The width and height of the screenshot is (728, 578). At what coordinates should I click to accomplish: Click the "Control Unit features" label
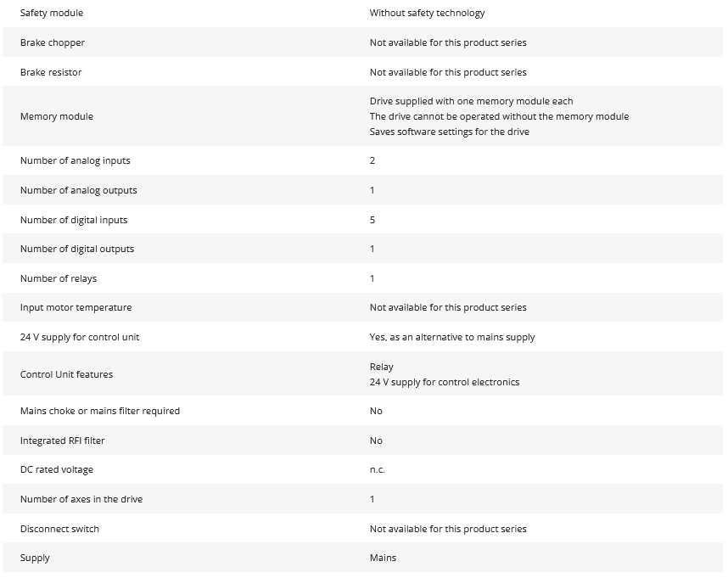(x=66, y=374)
